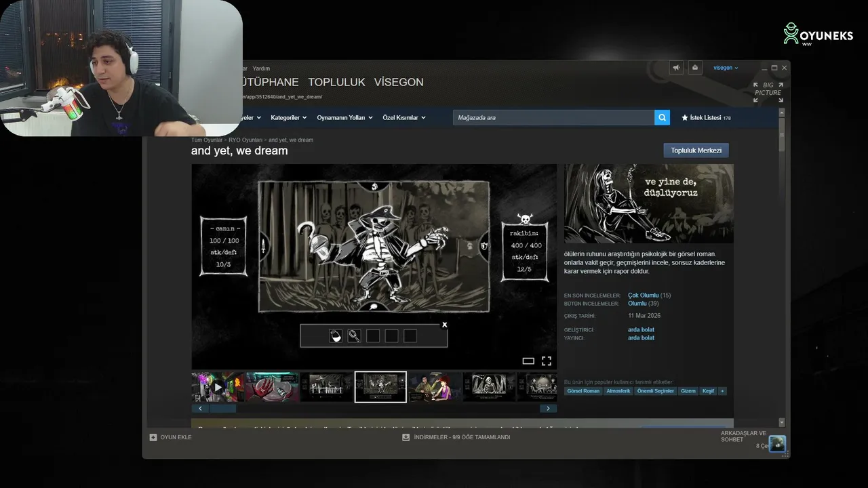This screenshot has width=868, height=488.
Task: Select the red-haired woman screenshot thumbnail
Action: [435, 387]
